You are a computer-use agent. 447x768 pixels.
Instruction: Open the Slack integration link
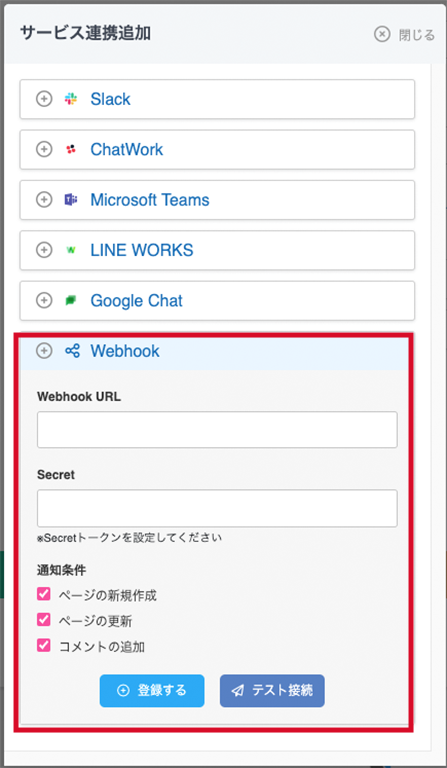pos(110,99)
